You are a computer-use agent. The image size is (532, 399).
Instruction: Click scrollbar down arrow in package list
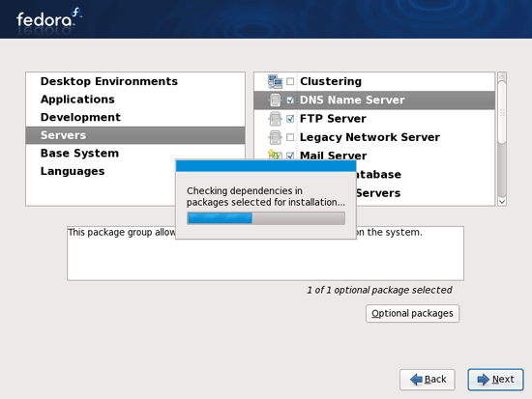click(502, 202)
